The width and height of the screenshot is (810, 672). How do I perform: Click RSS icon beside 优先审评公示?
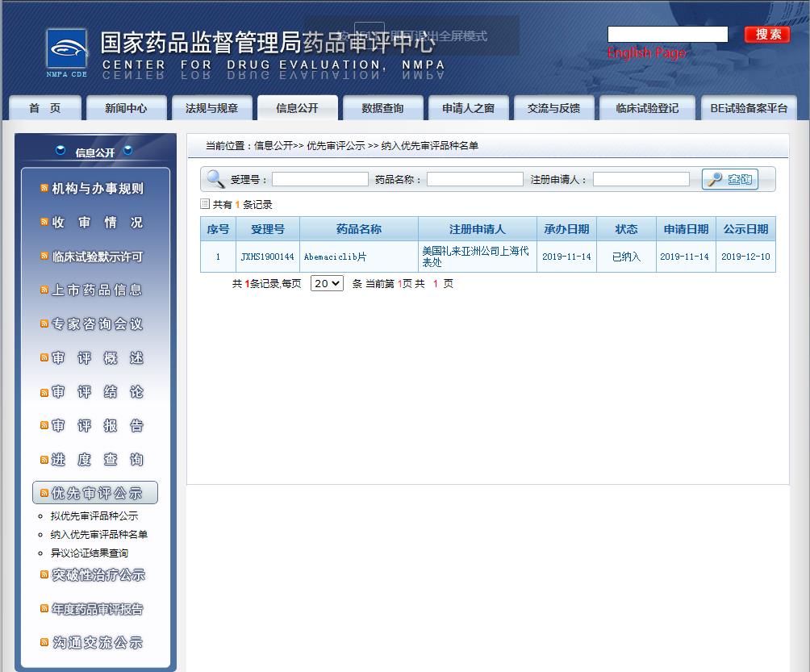coord(44,493)
